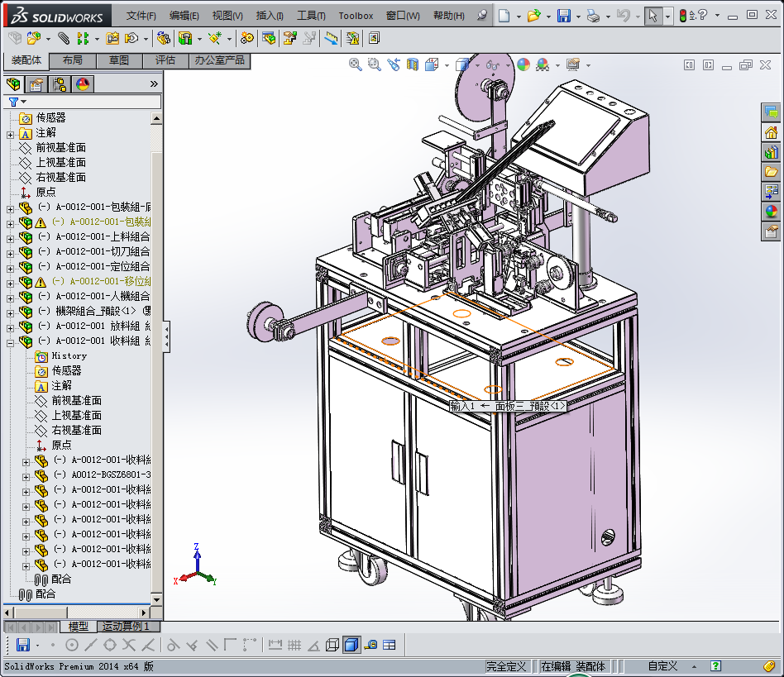Expand the 注解 folder at the top of the tree

point(10,133)
